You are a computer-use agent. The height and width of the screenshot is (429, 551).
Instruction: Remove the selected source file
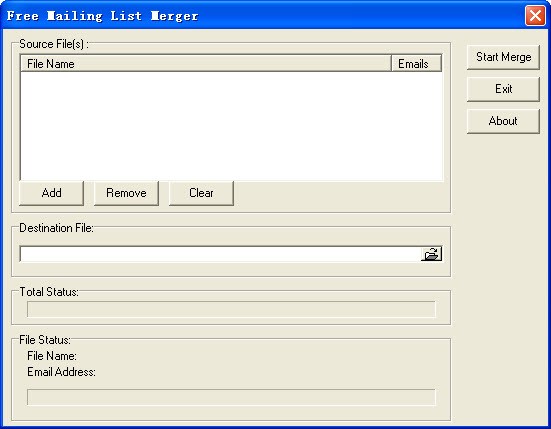point(126,193)
